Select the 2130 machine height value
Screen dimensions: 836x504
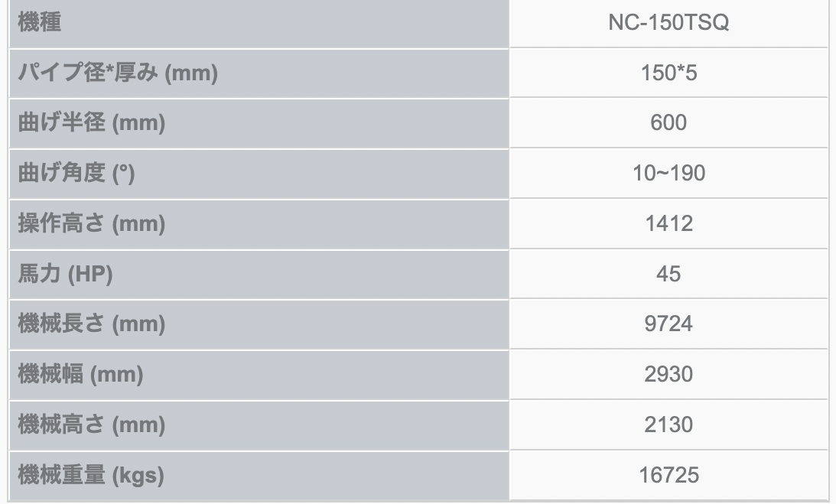(668, 424)
